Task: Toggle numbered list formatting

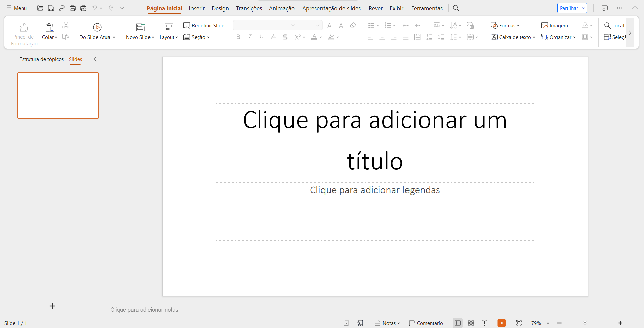Action: pyautogui.click(x=388, y=25)
